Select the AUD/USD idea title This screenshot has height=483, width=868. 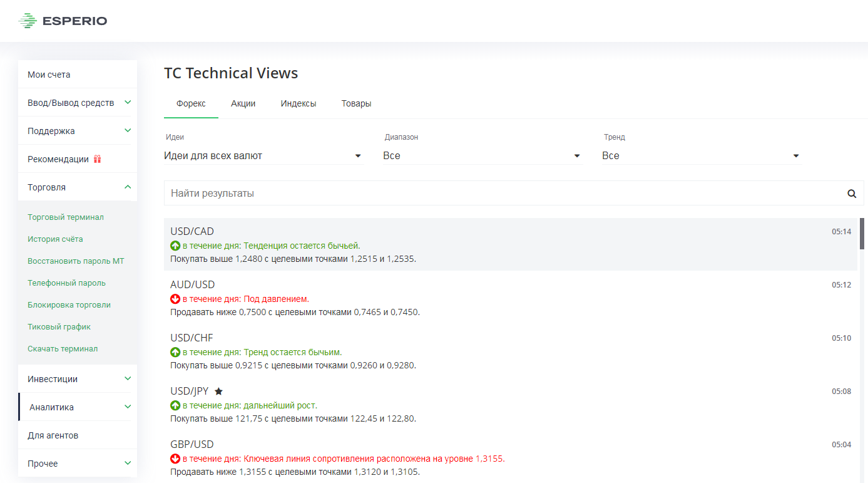193,284
